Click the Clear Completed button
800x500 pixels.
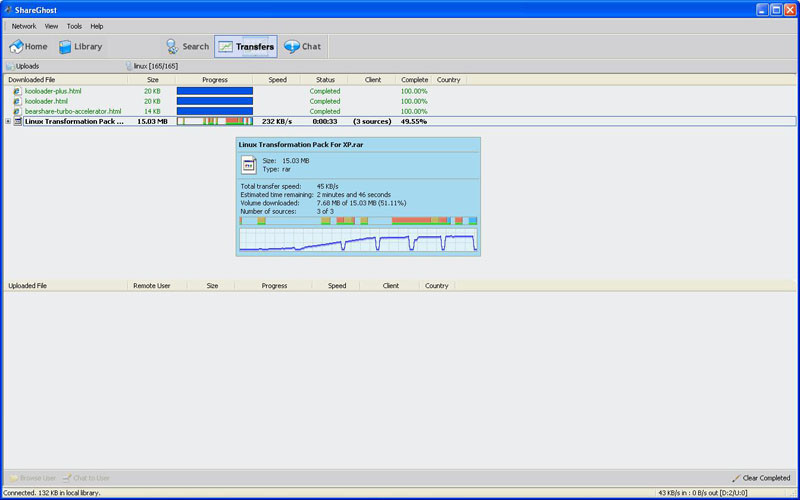click(x=762, y=478)
